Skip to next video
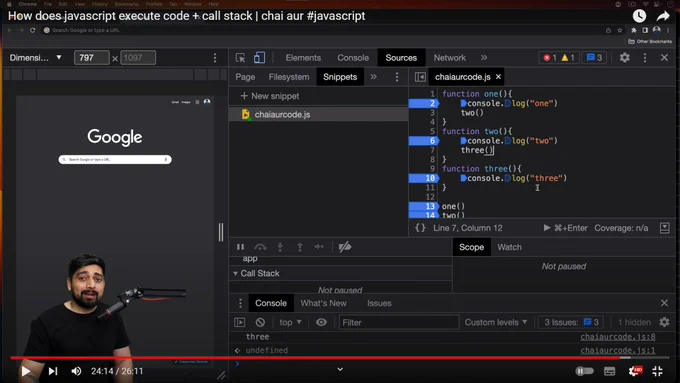Screen dimensions: 680x383 pyautogui.click(x=53, y=371)
